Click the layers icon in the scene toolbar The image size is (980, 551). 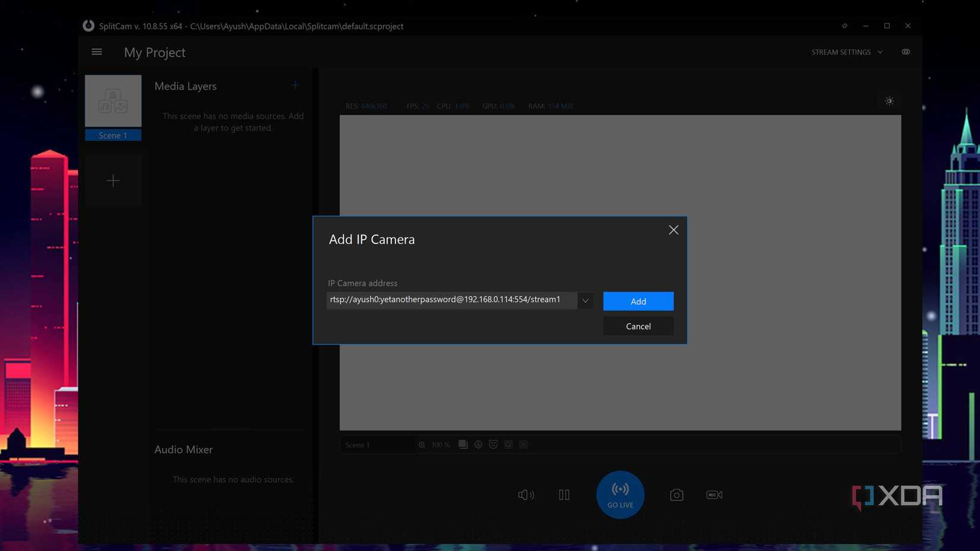tap(463, 444)
